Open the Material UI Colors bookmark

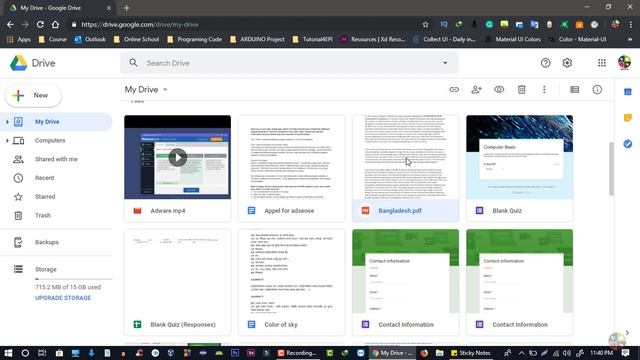[513, 39]
